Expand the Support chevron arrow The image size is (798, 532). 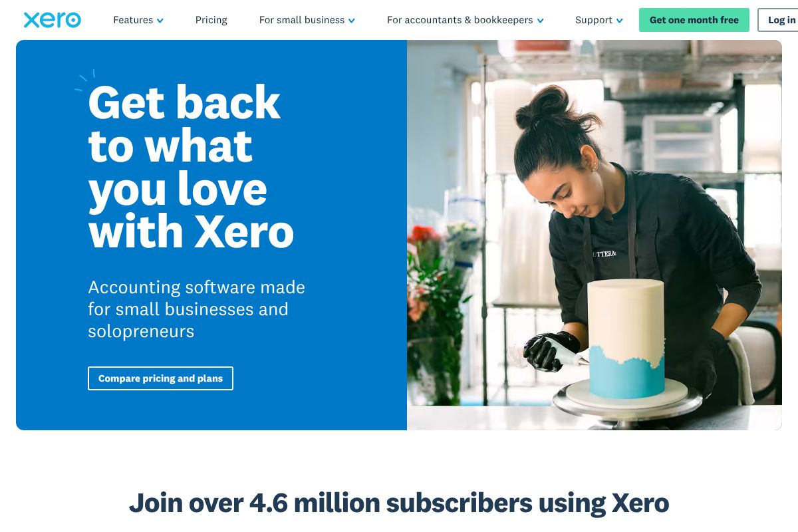click(x=620, y=21)
